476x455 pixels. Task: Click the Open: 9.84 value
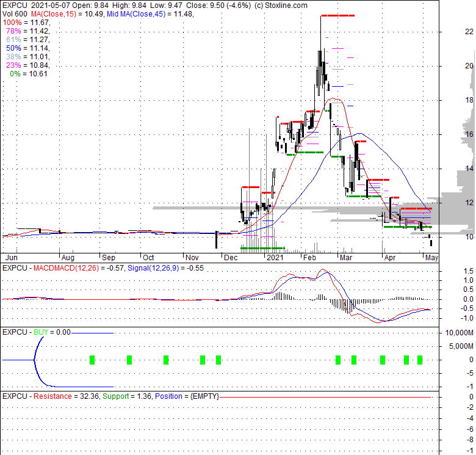pyautogui.click(x=91, y=5)
